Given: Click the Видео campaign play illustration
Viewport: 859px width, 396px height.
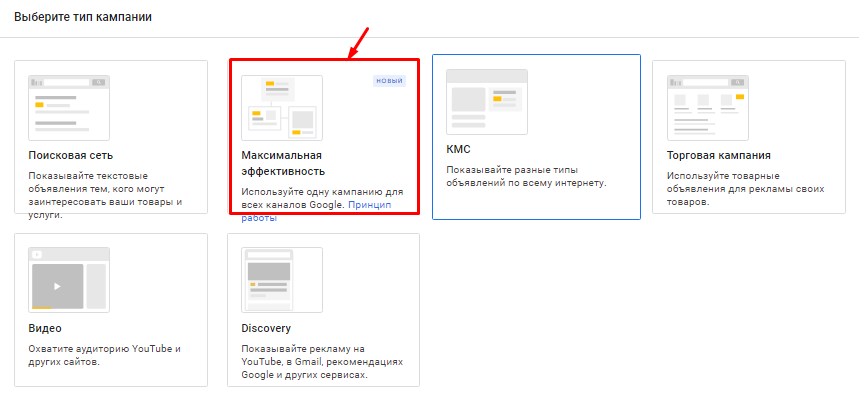Looking at the screenshot, I should tap(69, 280).
